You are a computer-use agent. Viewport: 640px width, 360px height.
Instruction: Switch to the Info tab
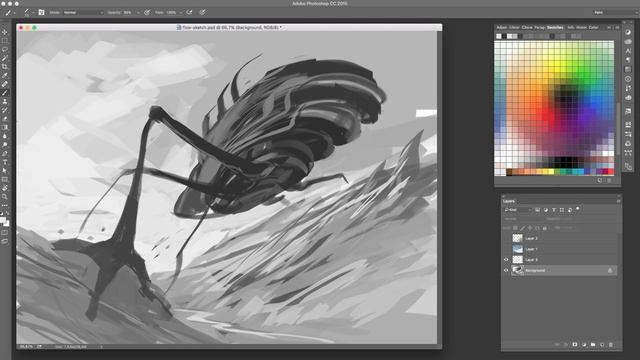[571, 27]
